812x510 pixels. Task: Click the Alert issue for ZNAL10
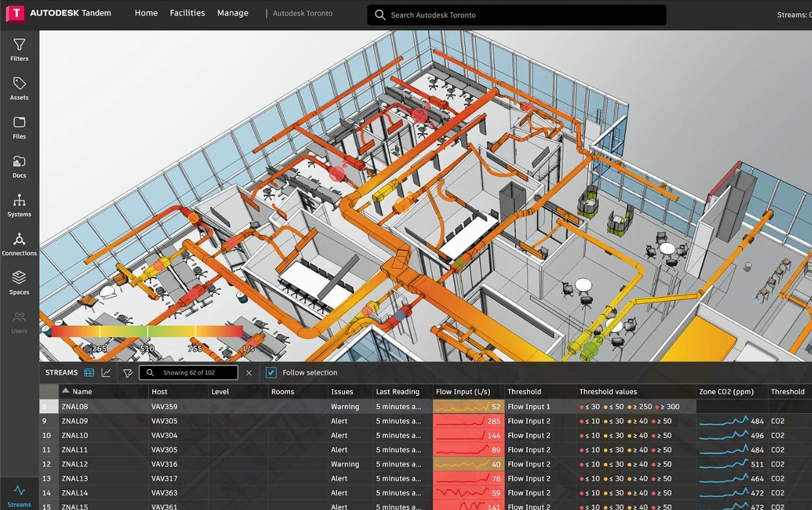[339, 436]
